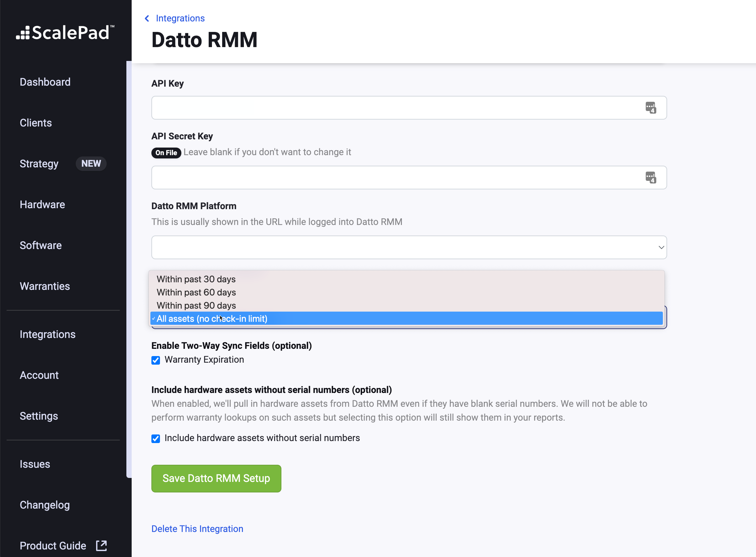
Task: Return to Integrations via breadcrumb link
Action: click(x=180, y=18)
